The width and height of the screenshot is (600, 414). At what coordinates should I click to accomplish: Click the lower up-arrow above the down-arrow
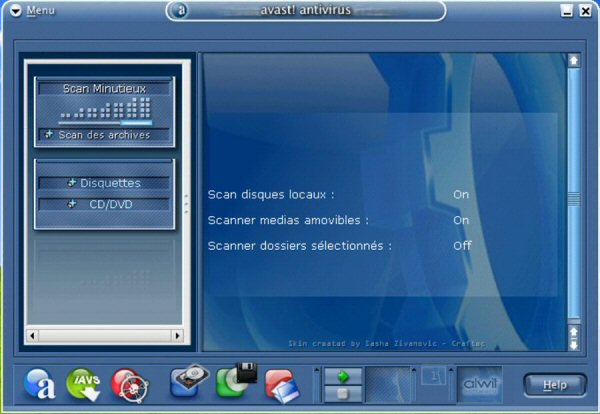574,332
